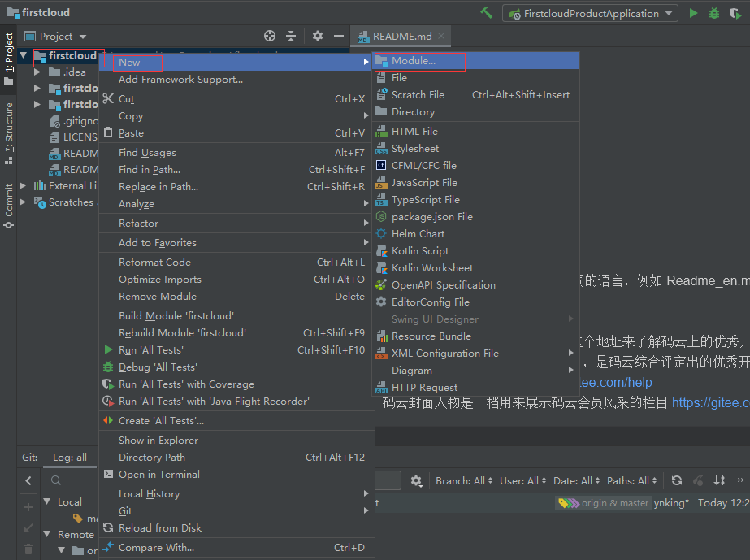Click the Git panel back arrow
The image size is (750, 560).
(28, 480)
